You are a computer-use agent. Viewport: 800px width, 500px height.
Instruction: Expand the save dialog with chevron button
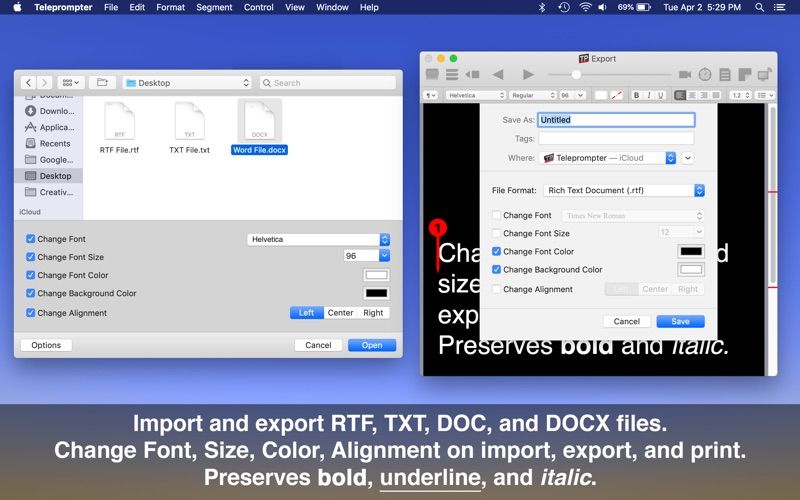[688, 158]
